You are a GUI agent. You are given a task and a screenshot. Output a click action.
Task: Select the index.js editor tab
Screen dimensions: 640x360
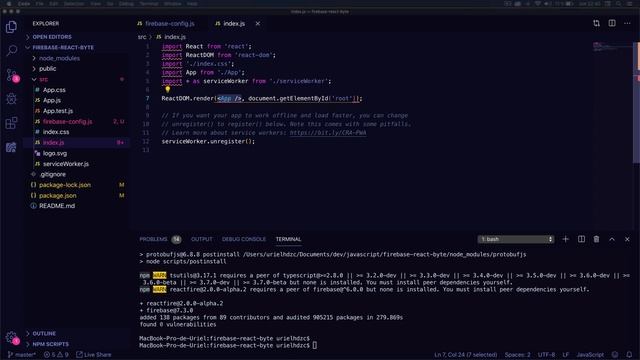pyautogui.click(x=234, y=24)
